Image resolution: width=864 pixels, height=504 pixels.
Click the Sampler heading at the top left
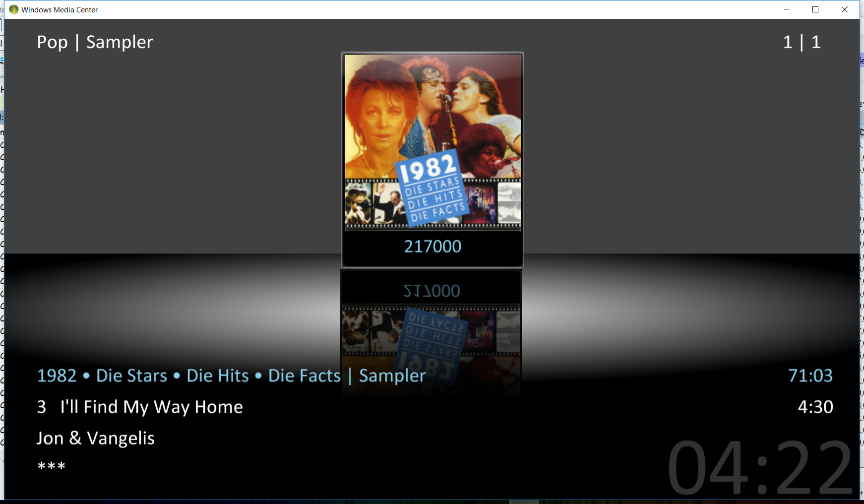[120, 42]
